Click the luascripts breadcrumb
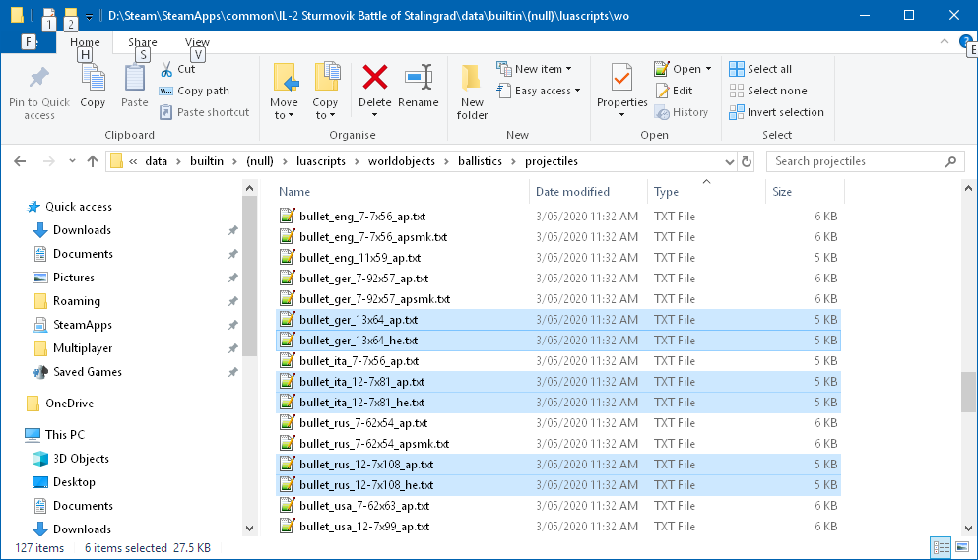 [321, 161]
